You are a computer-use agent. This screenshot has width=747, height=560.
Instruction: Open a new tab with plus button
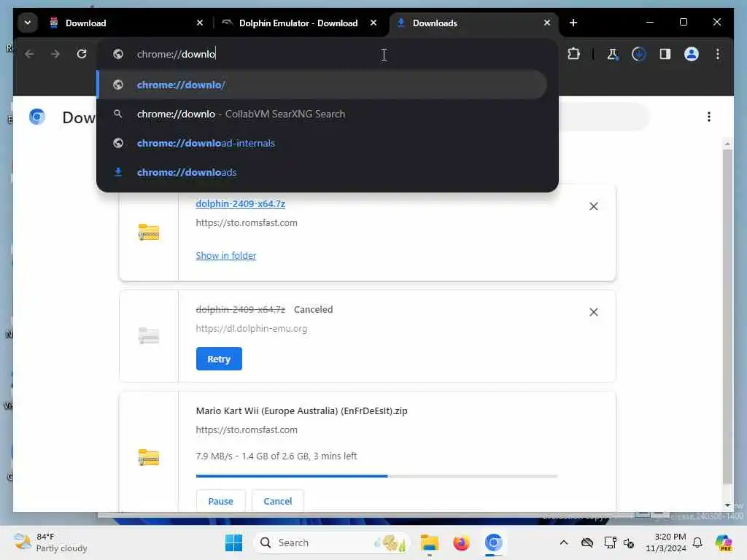pyautogui.click(x=573, y=23)
